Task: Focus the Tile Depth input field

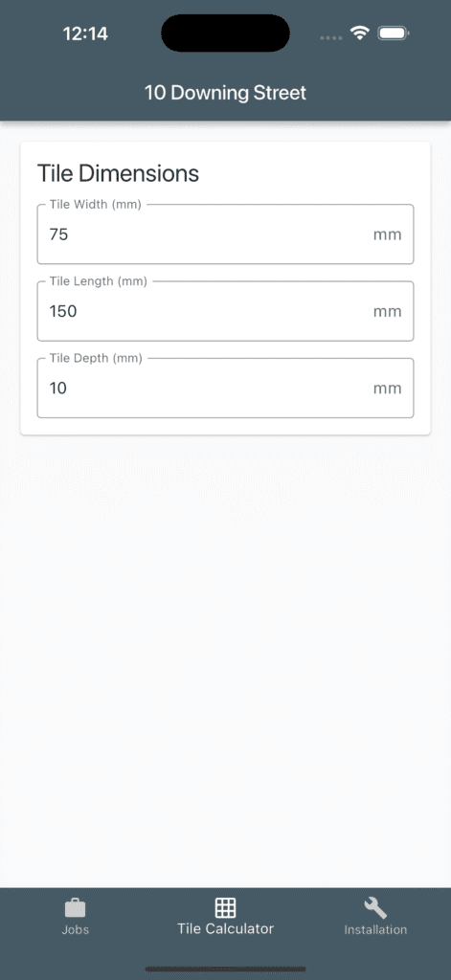Action: (x=225, y=389)
